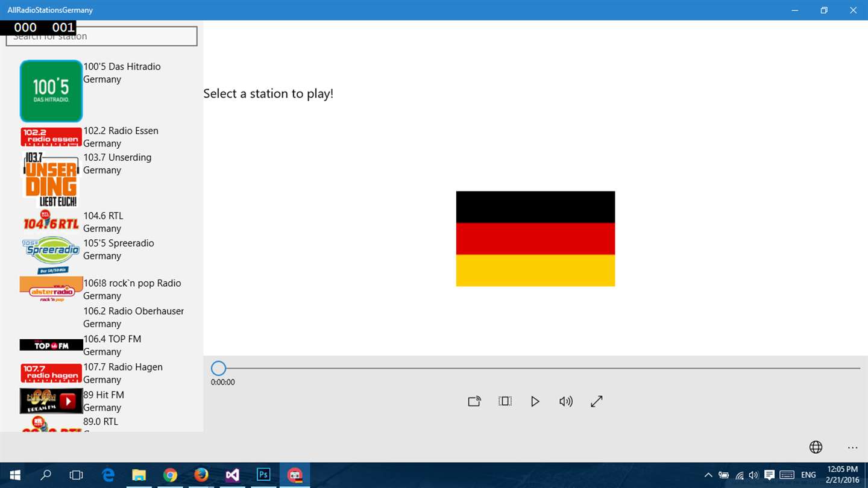This screenshot has width=868, height=488.
Task: Open Photoshop from the taskbar
Action: pyautogui.click(x=263, y=475)
